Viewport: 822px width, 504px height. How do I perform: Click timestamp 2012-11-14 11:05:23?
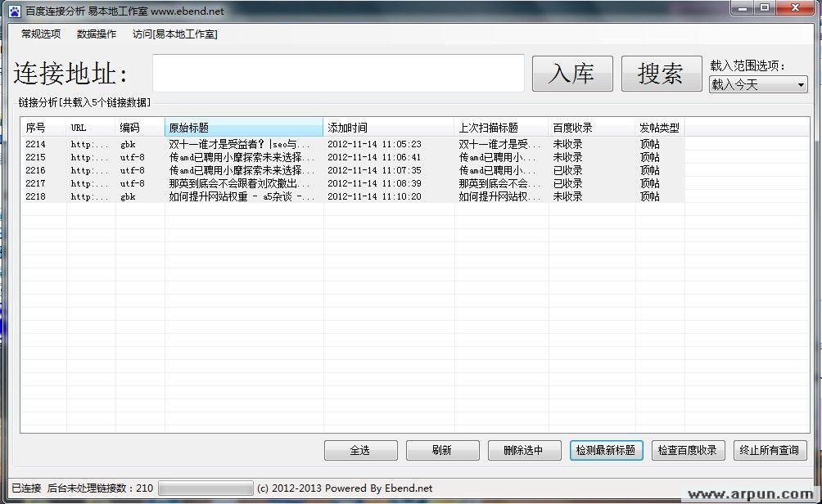tap(374, 144)
